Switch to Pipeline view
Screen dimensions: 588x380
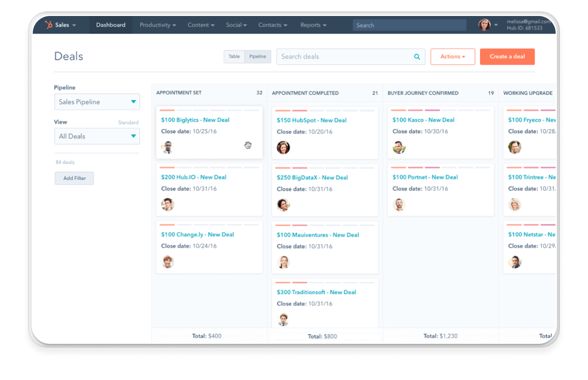pos(258,56)
